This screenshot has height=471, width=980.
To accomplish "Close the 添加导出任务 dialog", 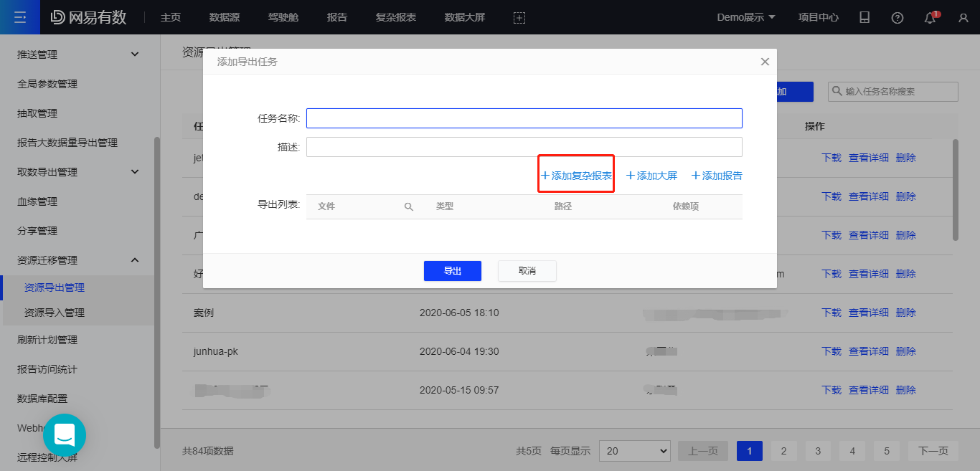I will click(x=765, y=62).
